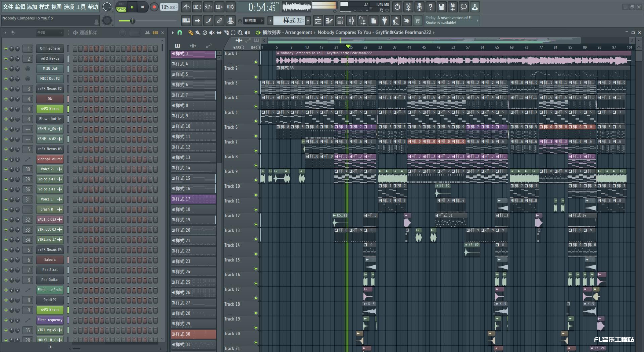This screenshot has height=352, width=644.
Task: Open the mixer view button
Action: [351, 21]
